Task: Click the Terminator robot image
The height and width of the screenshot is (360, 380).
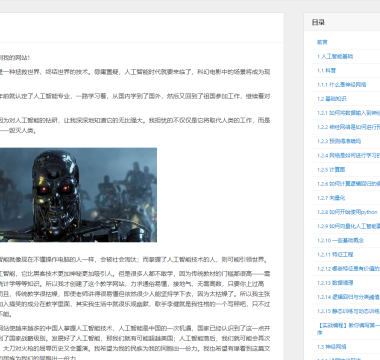Action: click(x=78, y=195)
